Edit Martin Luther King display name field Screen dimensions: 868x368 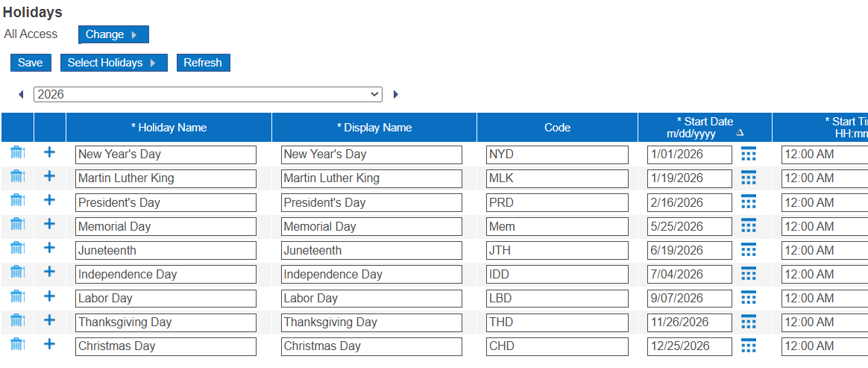371,178
